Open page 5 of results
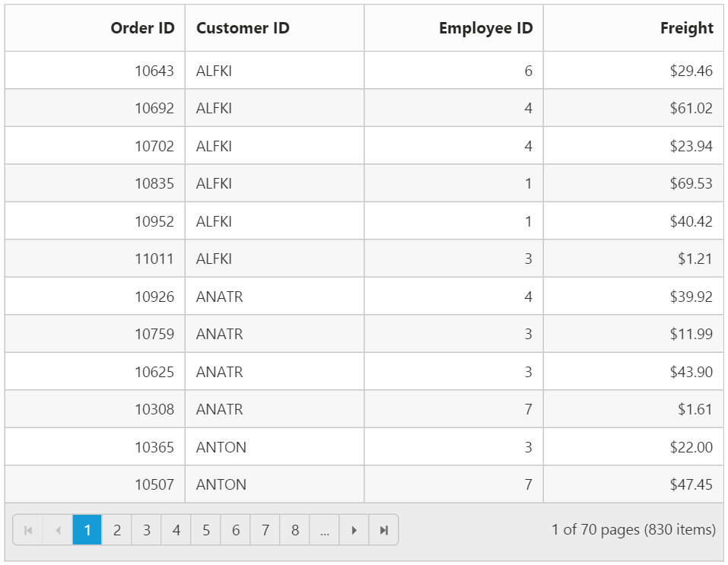 (x=205, y=530)
